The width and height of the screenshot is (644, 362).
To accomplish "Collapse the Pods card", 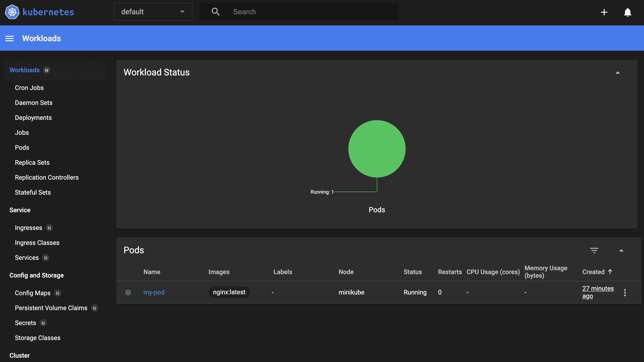I will coord(621,251).
